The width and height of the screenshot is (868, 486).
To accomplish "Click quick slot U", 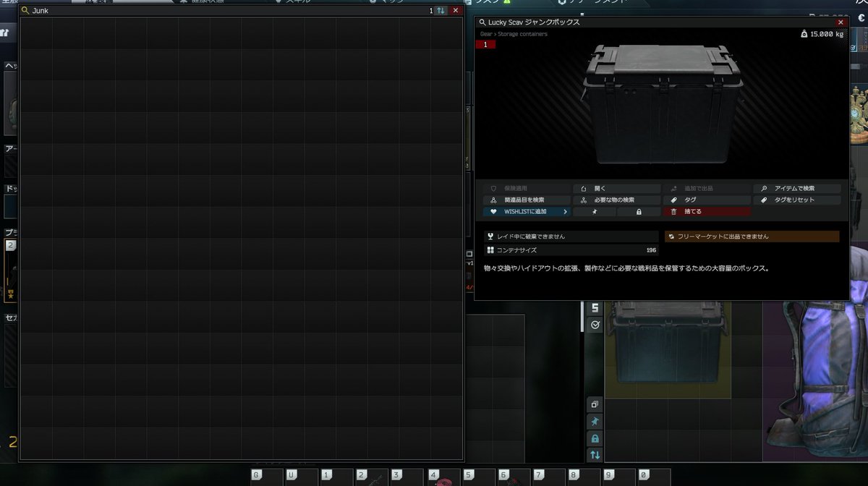I will [302, 477].
